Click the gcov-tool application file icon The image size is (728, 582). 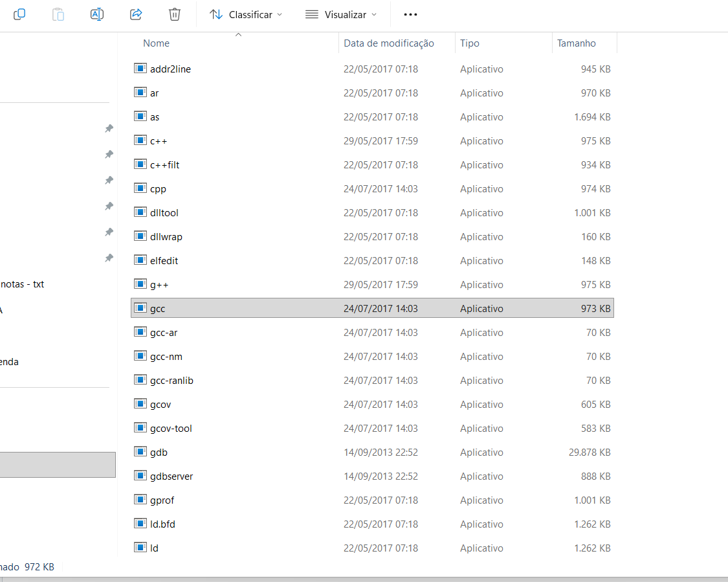pos(140,428)
